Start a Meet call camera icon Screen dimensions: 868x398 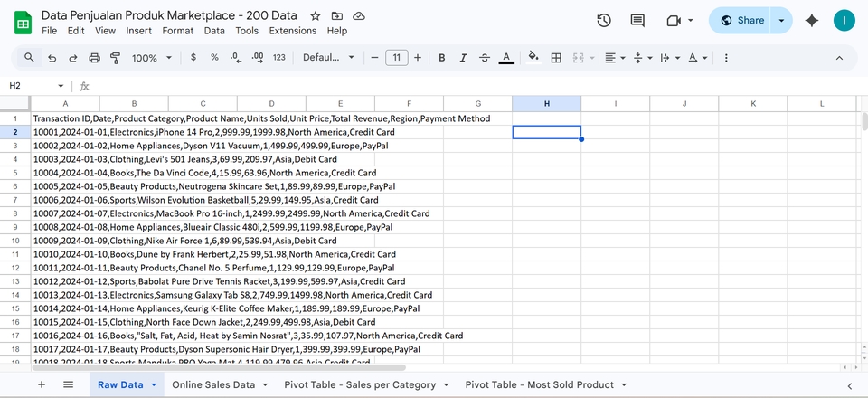[673, 21]
